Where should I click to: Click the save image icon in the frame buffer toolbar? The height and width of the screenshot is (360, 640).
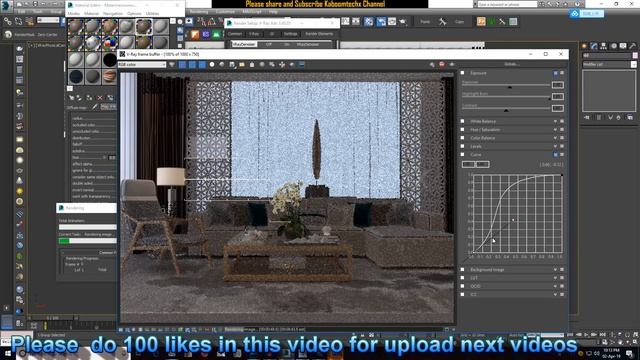232,64
